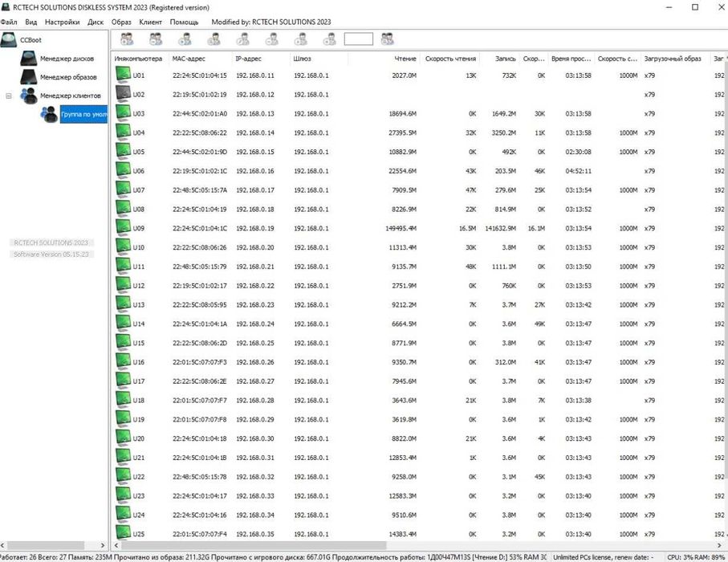The height and width of the screenshot is (562, 728).
Task: Sort by the Загрузочный образ column header
Action: point(676,59)
